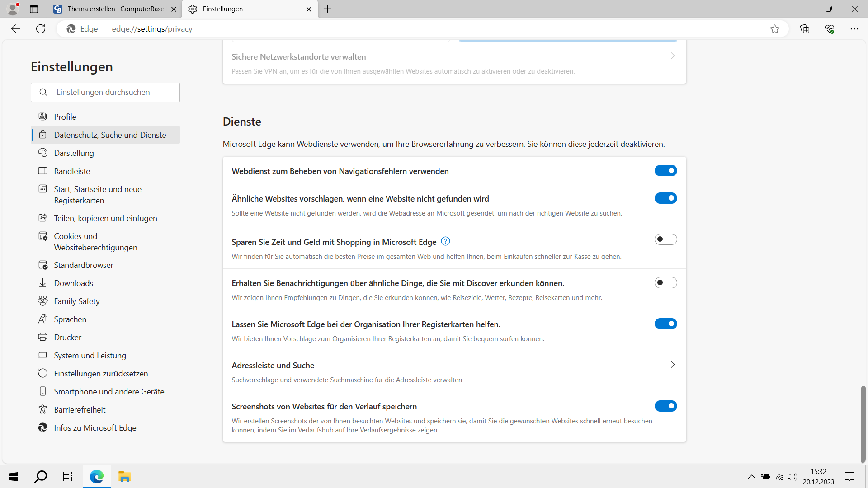This screenshot has height=488, width=868.
Task: Click the favorites star icon in address bar
Action: 774,29
